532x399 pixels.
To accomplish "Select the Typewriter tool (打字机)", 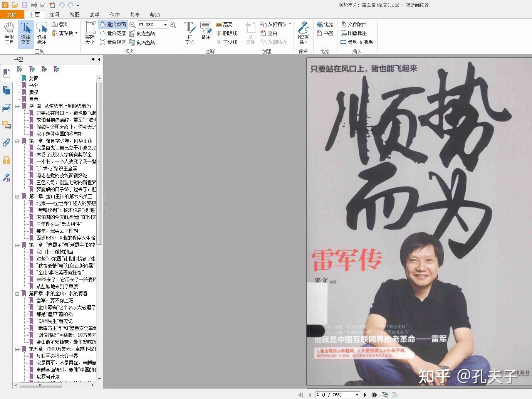I will pos(190,33).
